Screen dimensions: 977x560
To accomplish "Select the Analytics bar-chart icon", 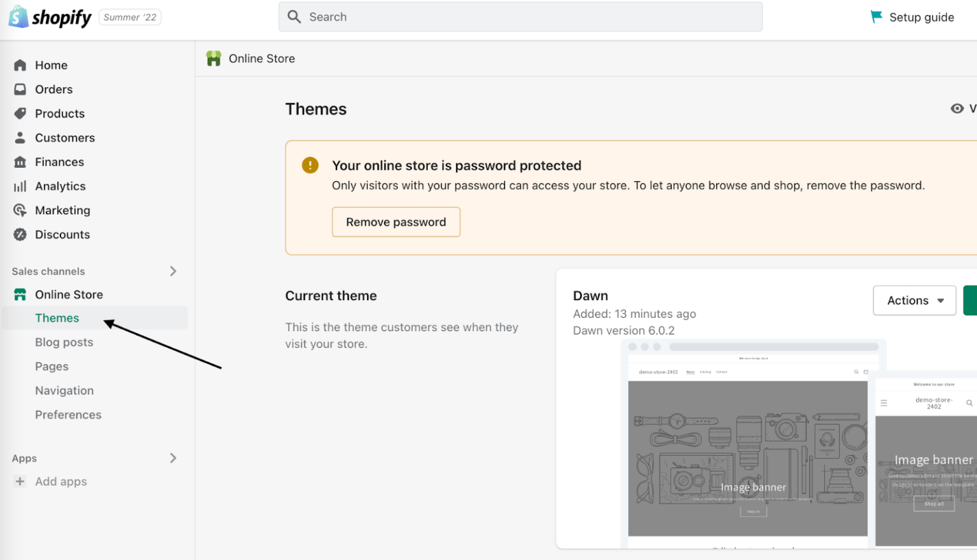I will coord(20,186).
